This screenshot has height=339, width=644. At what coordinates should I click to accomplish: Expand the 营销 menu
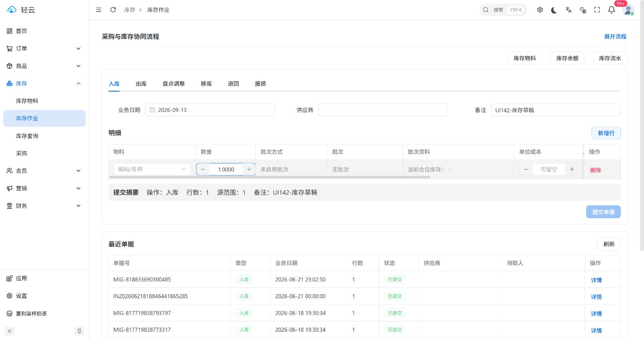click(44, 188)
